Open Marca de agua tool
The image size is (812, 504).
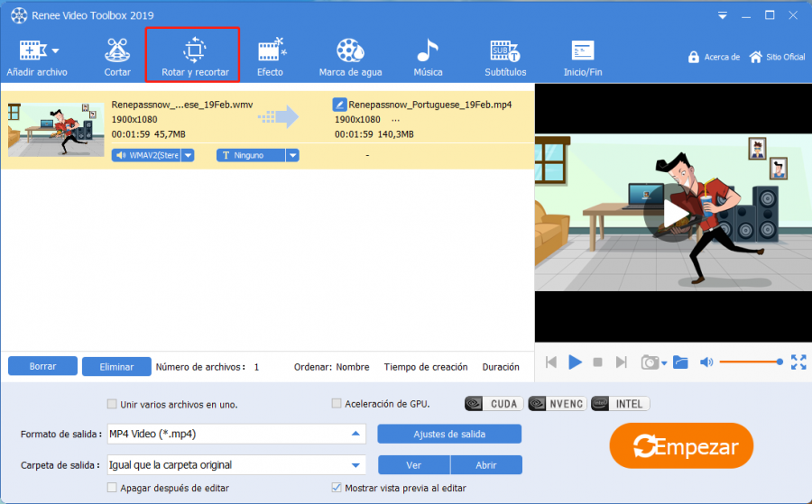click(x=351, y=58)
